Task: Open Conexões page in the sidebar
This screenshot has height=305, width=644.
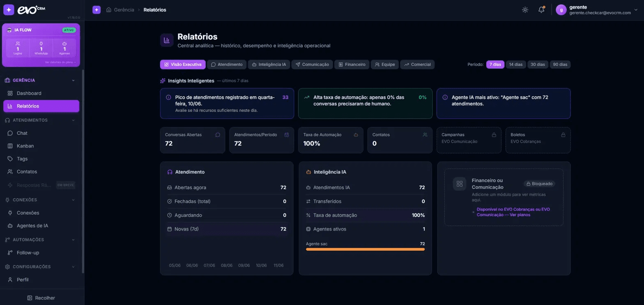Action: 41,213
